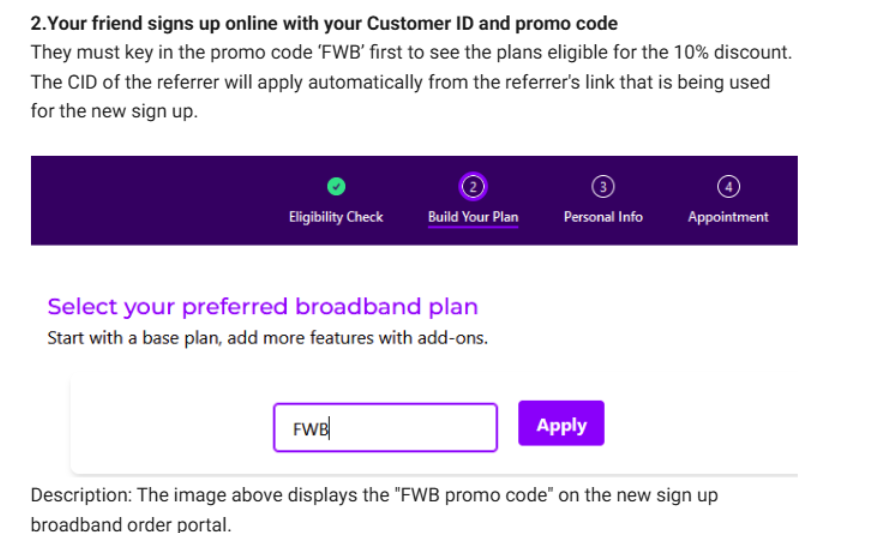Click the 'Select your preferred broadband plan' heading
The width and height of the screenshot is (874, 533).
pyautogui.click(x=262, y=307)
